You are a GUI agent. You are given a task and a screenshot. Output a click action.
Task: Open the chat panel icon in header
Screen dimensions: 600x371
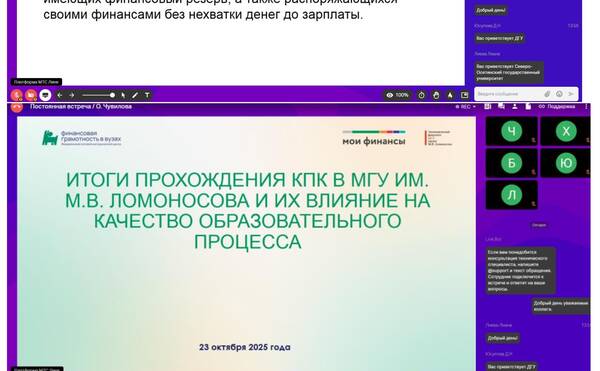pos(501,106)
